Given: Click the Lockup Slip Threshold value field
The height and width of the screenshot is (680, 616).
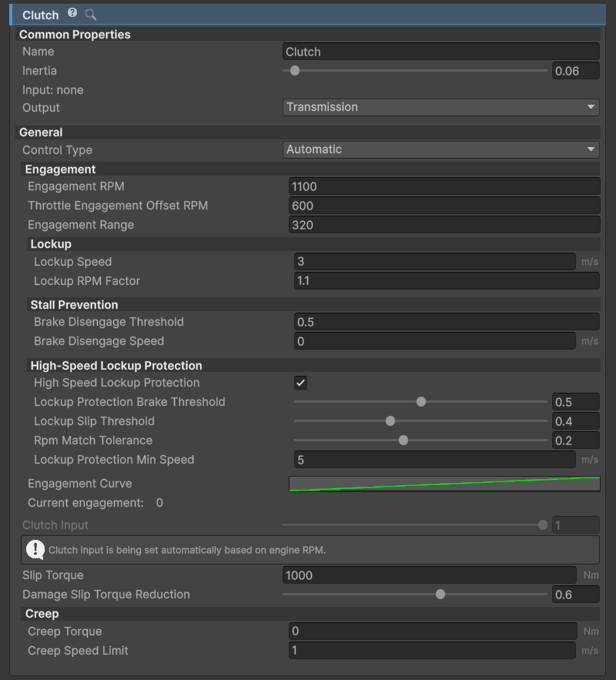Looking at the screenshot, I should pos(576,421).
